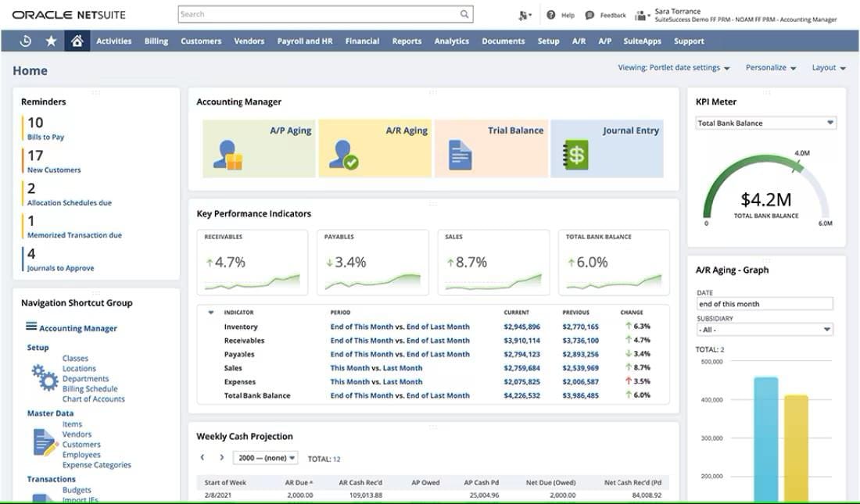Open the Billing menu

(156, 41)
